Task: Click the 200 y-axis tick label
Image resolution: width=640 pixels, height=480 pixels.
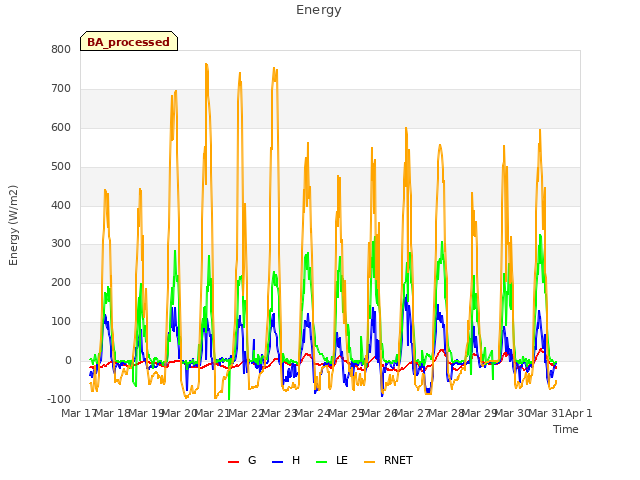Action: pyautogui.click(x=61, y=282)
